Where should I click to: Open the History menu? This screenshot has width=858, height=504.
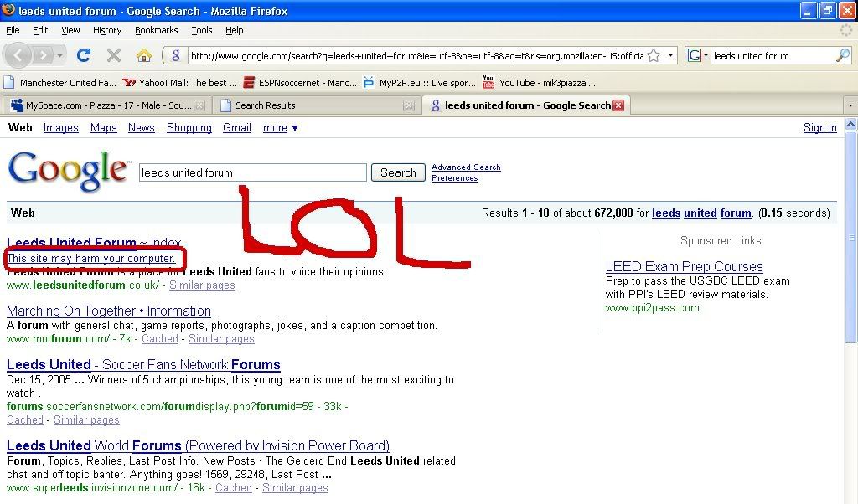(106, 30)
